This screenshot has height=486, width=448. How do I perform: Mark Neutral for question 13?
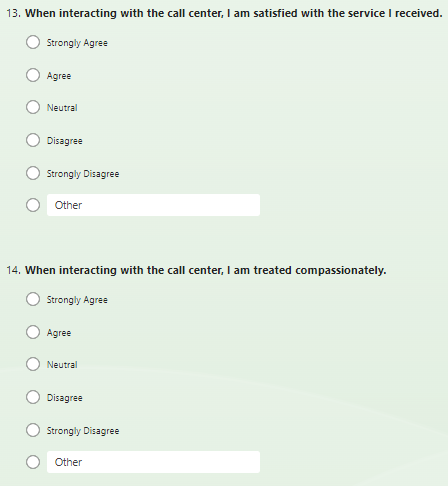(x=33, y=107)
